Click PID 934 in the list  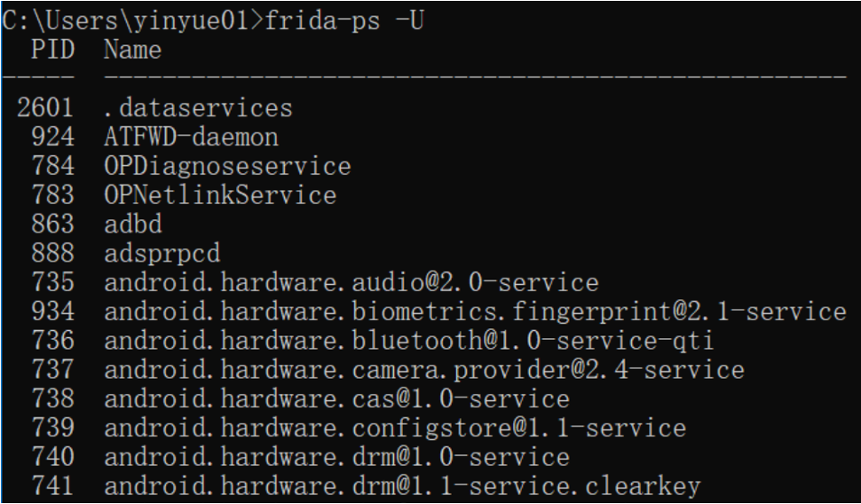pyautogui.click(x=52, y=311)
